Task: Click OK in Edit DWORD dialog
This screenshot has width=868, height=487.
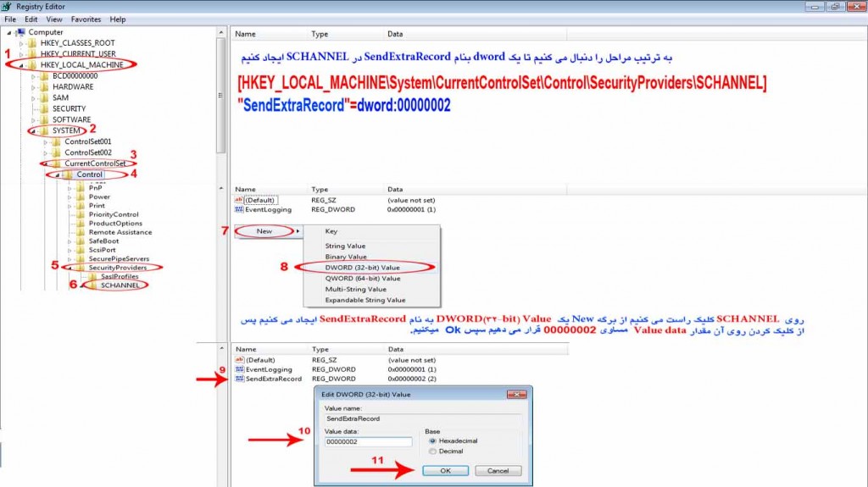Action: (446, 471)
